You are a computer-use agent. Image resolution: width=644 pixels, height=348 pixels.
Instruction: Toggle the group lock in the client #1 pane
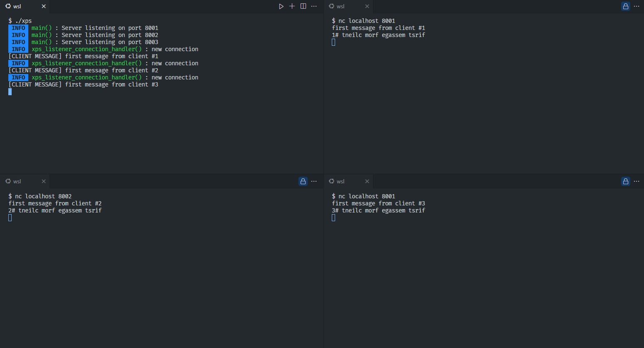pyautogui.click(x=625, y=6)
